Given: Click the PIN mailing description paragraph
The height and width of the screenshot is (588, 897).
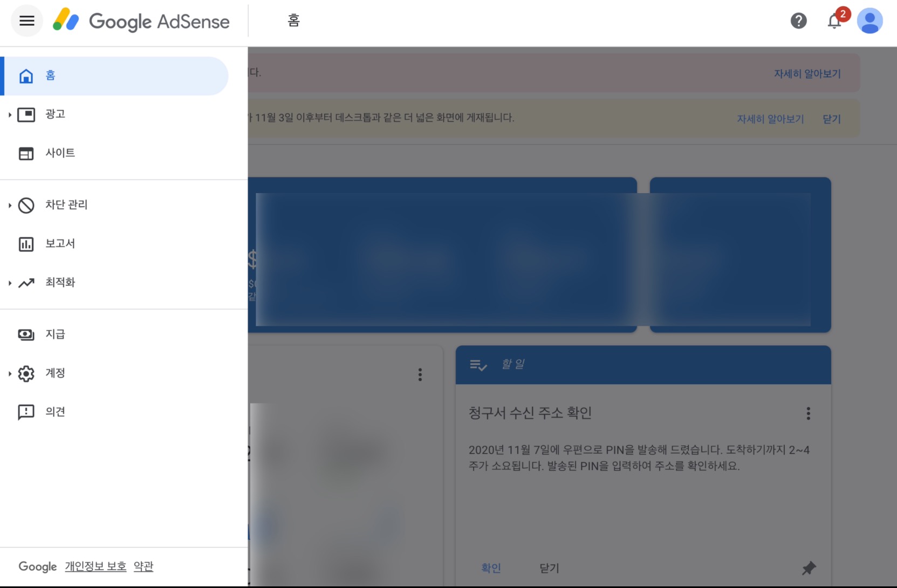Looking at the screenshot, I should [x=639, y=458].
